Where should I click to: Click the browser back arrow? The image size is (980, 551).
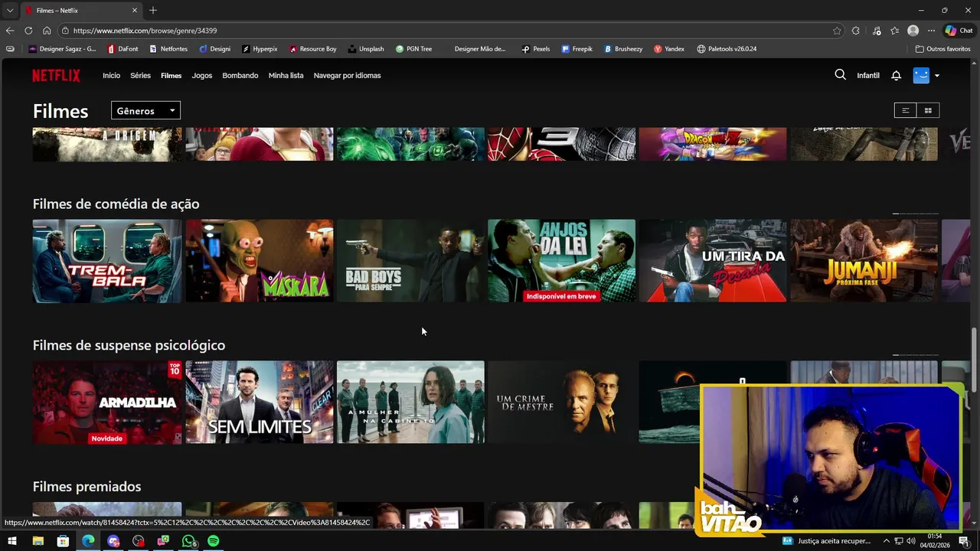pos(10,31)
